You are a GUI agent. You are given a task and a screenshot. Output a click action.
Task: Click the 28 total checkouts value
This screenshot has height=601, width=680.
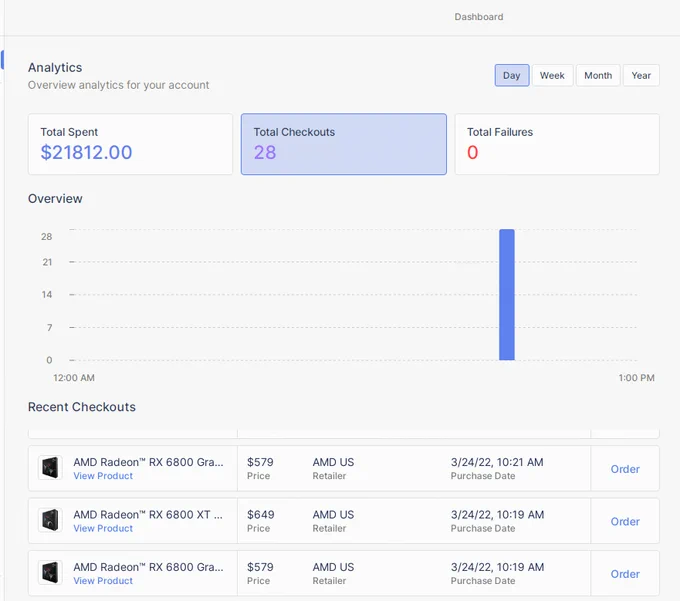coord(265,153)
